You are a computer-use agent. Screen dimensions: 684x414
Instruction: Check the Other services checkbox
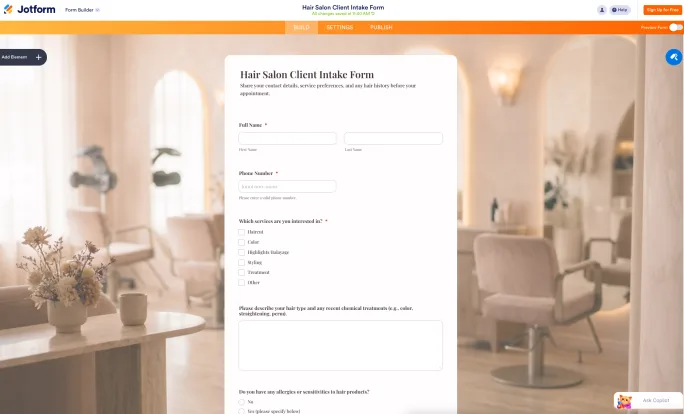(x=241, y=282)
